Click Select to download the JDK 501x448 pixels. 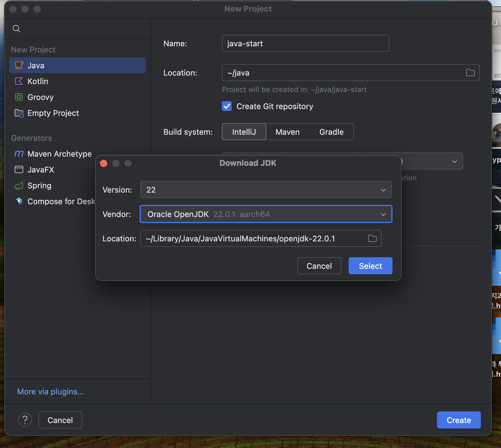click(x=370, y=266)
